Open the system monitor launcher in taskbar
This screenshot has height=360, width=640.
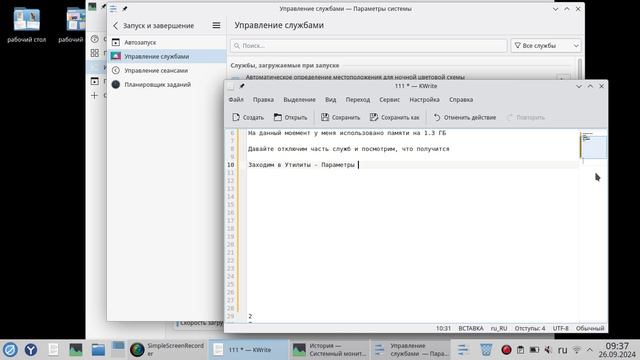(76, 350)
